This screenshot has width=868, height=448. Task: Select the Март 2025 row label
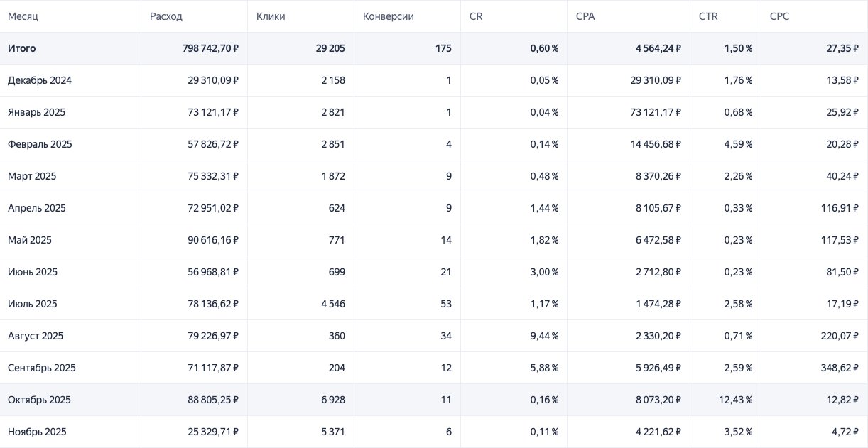32,176
